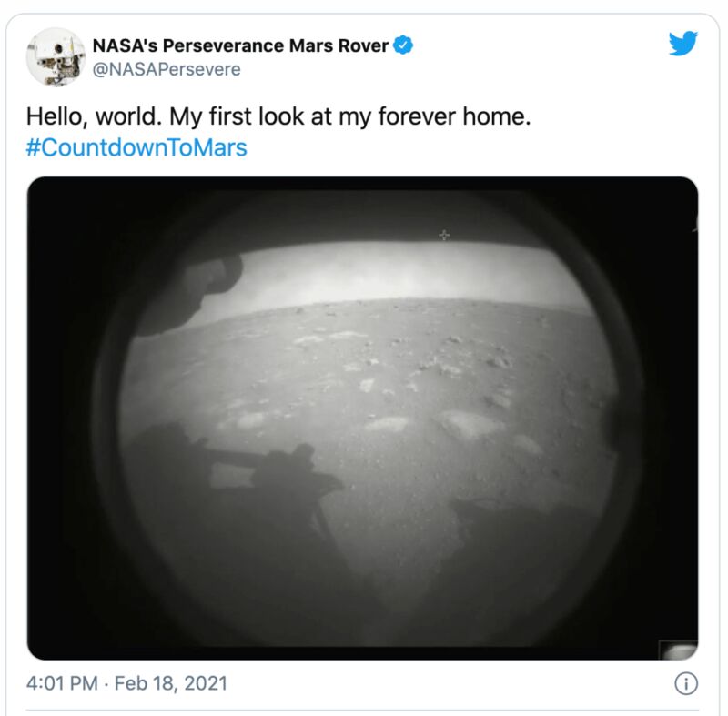Viewport: 728px width, 716px height.
Task: Click the NASA's Perseverance Mars Rover name
Action: coord(240,45)
